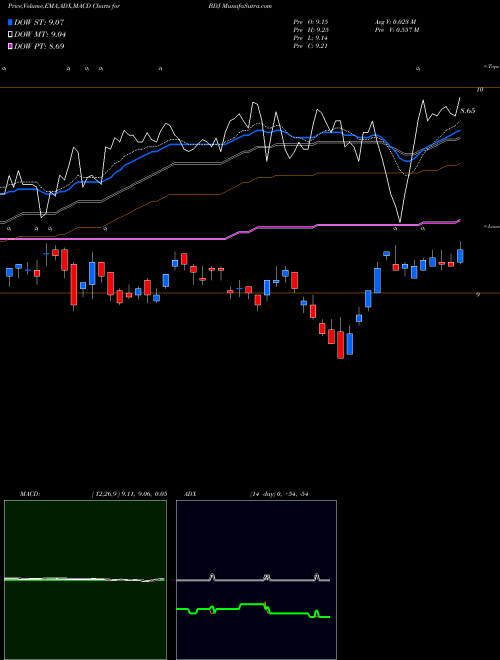Click the magenta DOW PT legend swatch

pos(11,47)
